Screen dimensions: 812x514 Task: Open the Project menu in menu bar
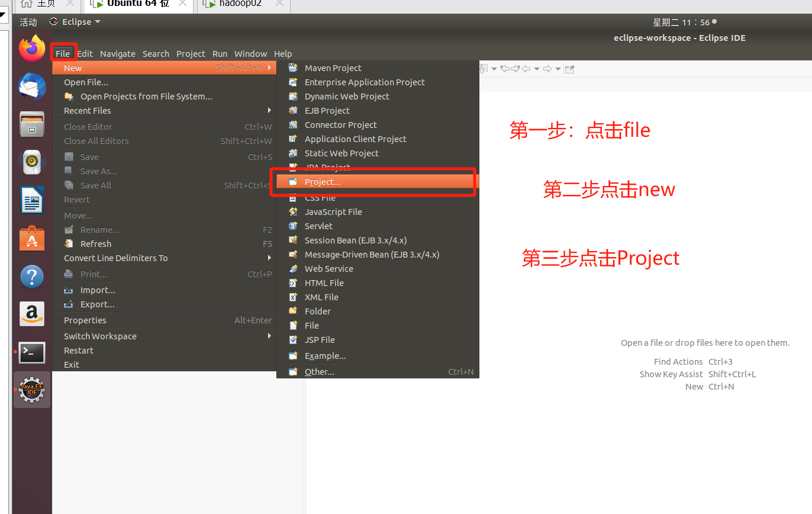pyautogui.click(x=191, y=54)
